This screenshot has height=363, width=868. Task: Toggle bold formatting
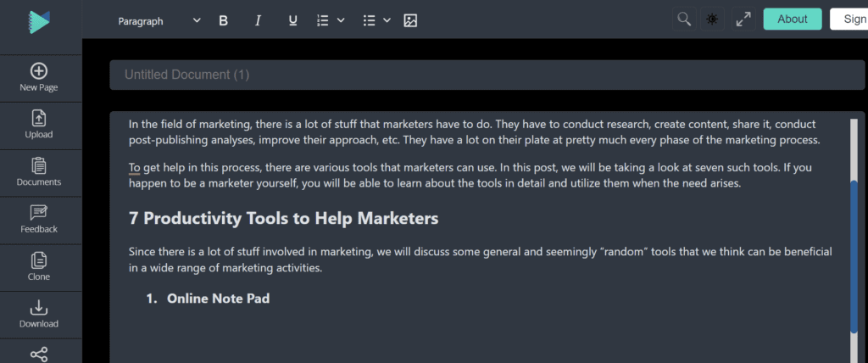(x=223, y=21)
